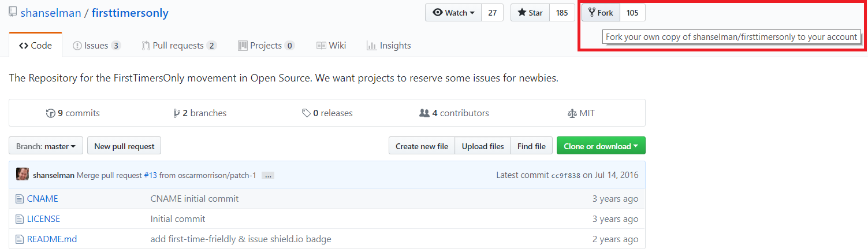View the 2 branches list
The height and width of the screenshot is (252, 868).
point(200,113)
